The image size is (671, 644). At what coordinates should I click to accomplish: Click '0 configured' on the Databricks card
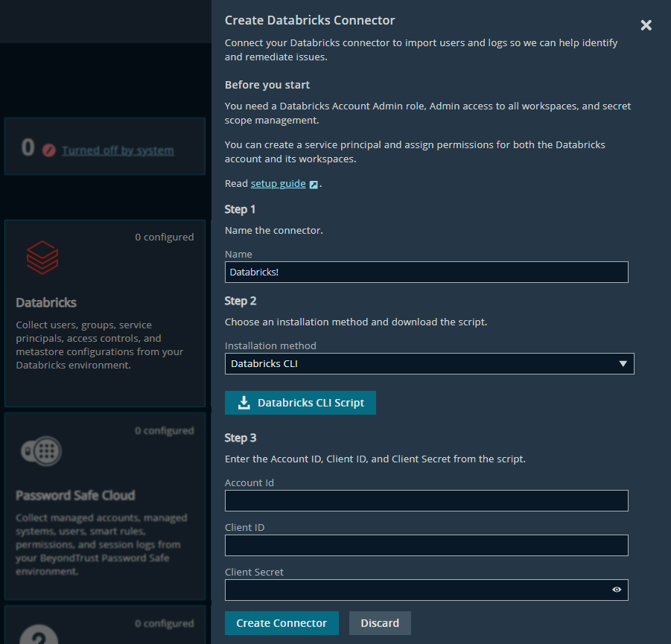point(165,237)
